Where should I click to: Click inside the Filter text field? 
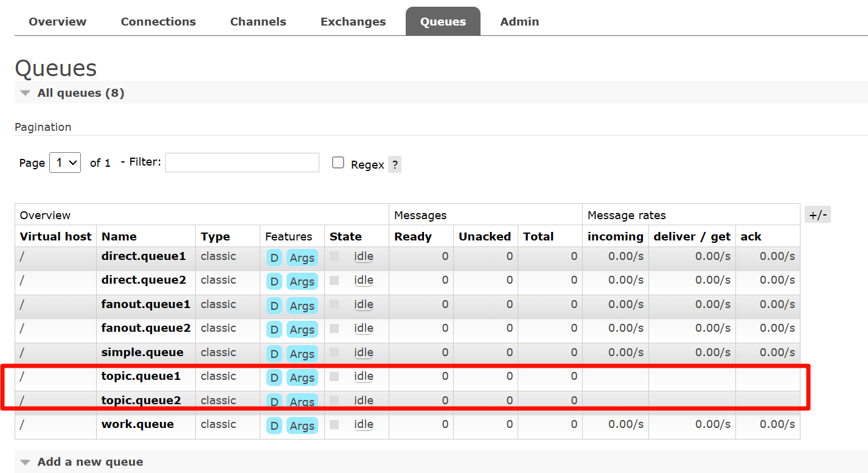(242, 163)
